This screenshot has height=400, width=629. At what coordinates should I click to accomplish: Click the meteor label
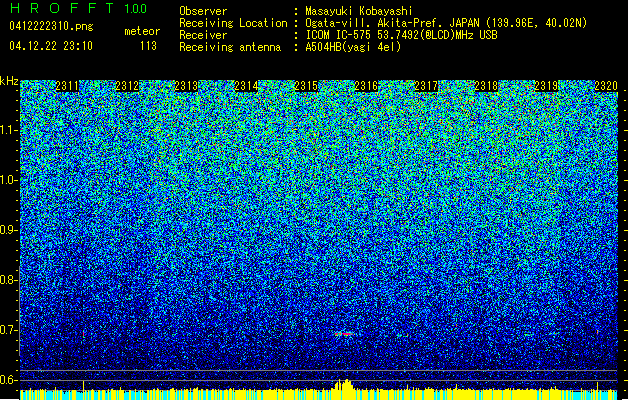(x=142, y=31)
